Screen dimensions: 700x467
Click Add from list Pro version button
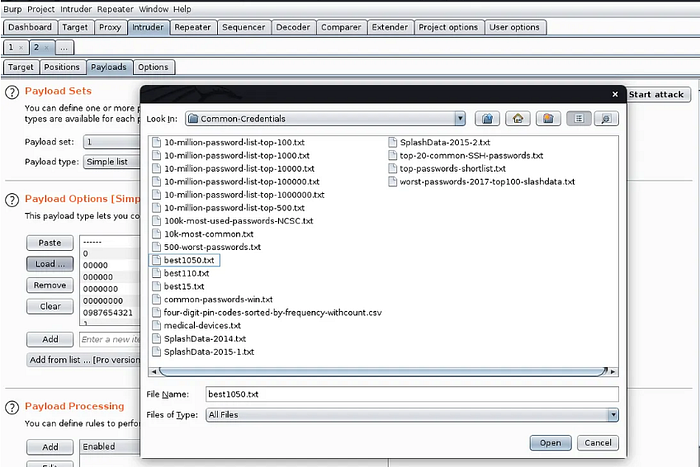(84, 360)
